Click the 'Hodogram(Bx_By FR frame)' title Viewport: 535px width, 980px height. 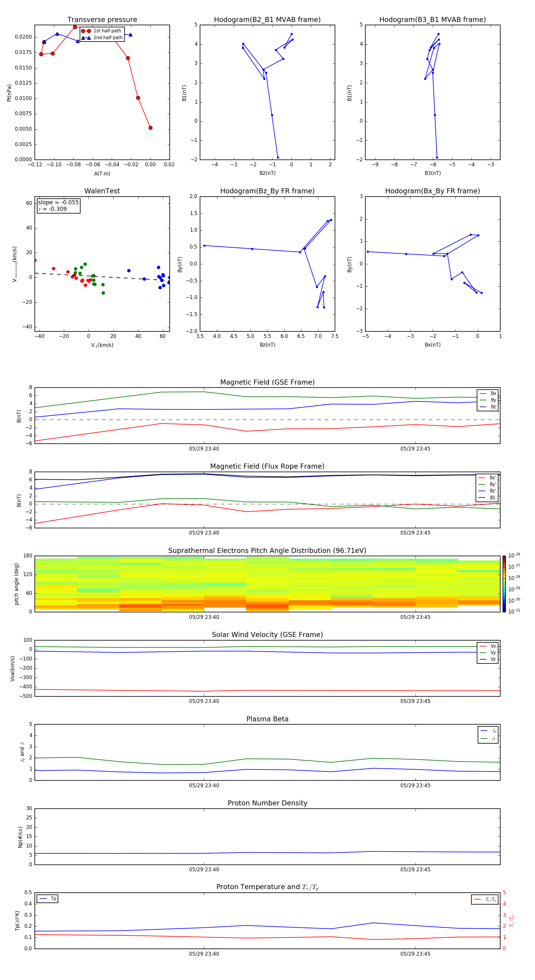432,191
